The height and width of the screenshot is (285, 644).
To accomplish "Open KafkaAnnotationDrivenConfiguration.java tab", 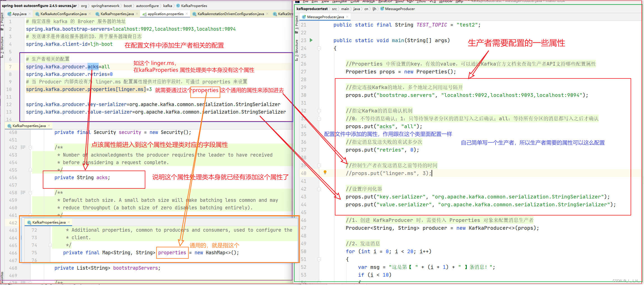I will tap(231, 14).
